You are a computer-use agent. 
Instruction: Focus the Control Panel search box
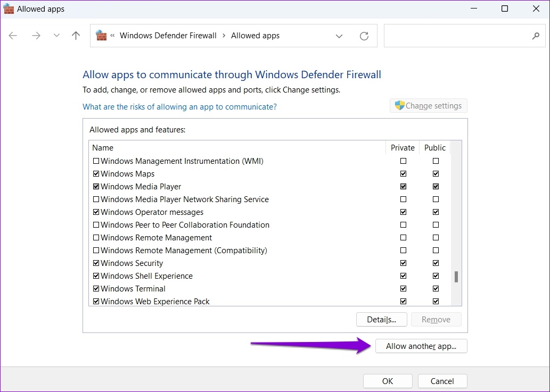point(464,36)
